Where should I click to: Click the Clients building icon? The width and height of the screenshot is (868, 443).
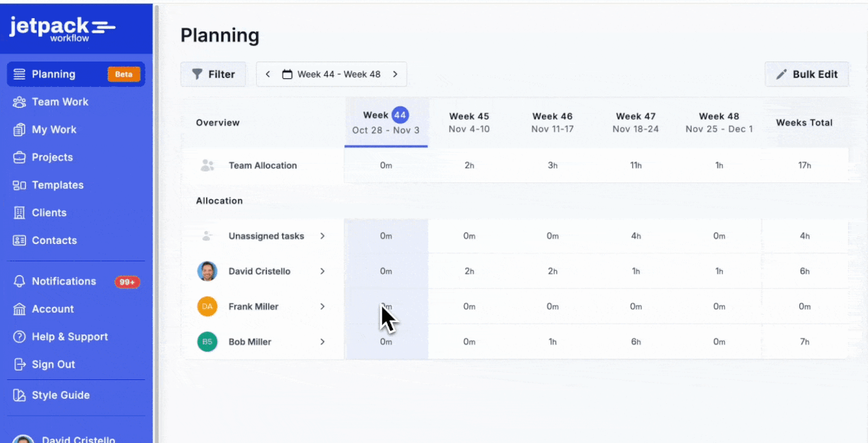(x=20, y=213)
